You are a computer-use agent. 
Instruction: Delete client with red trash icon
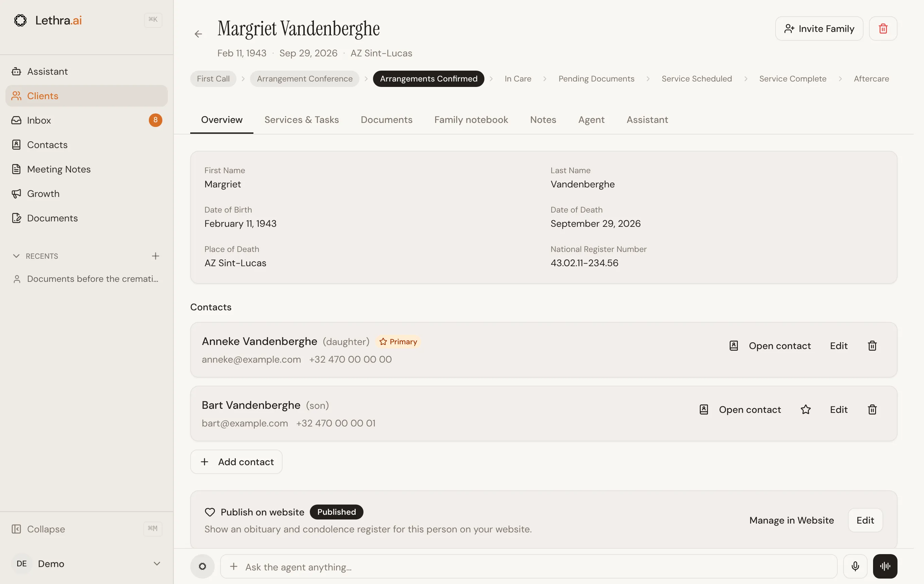883,29
